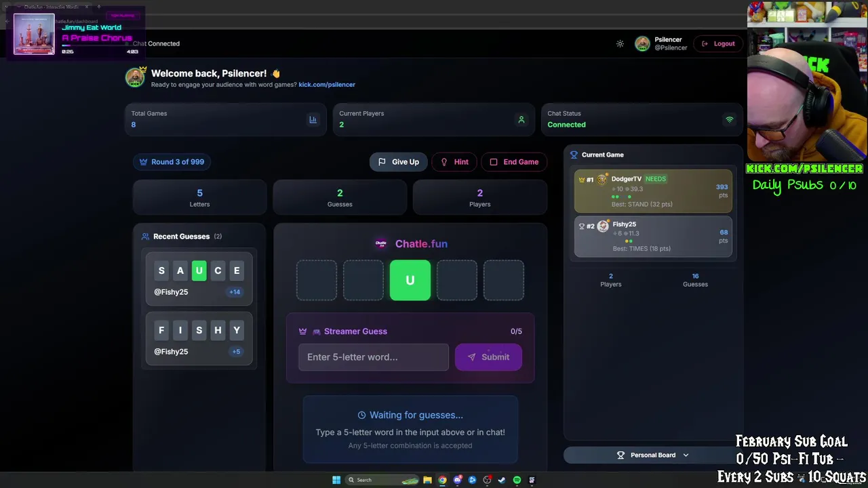Click the Streamer Guess crown icon
Screen dimensions: 868x488
coord(302,331)
